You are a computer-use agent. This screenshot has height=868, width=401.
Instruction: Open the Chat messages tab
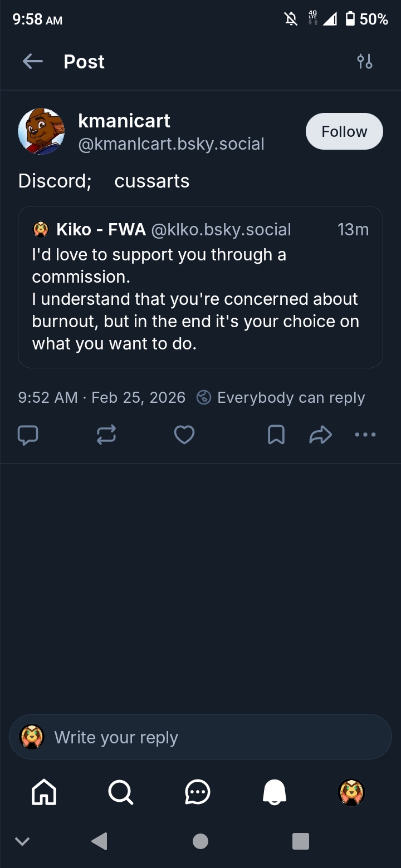coord(198,792)
